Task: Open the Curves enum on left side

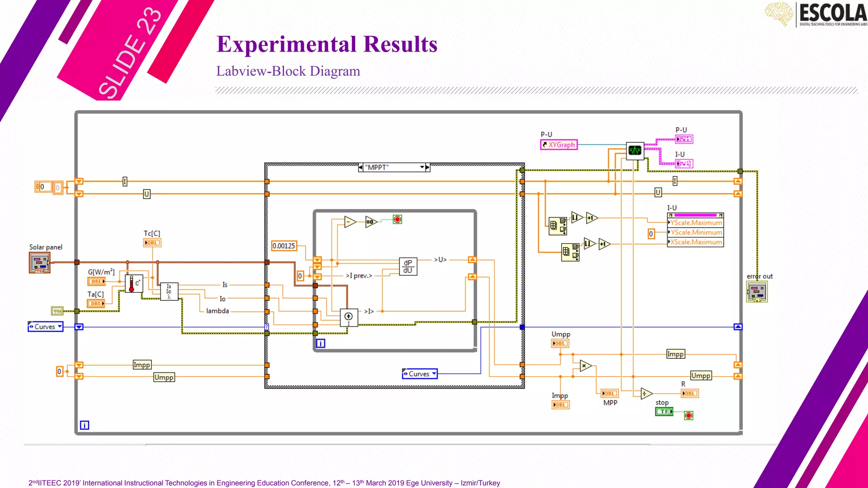Action: coord(45,327)
